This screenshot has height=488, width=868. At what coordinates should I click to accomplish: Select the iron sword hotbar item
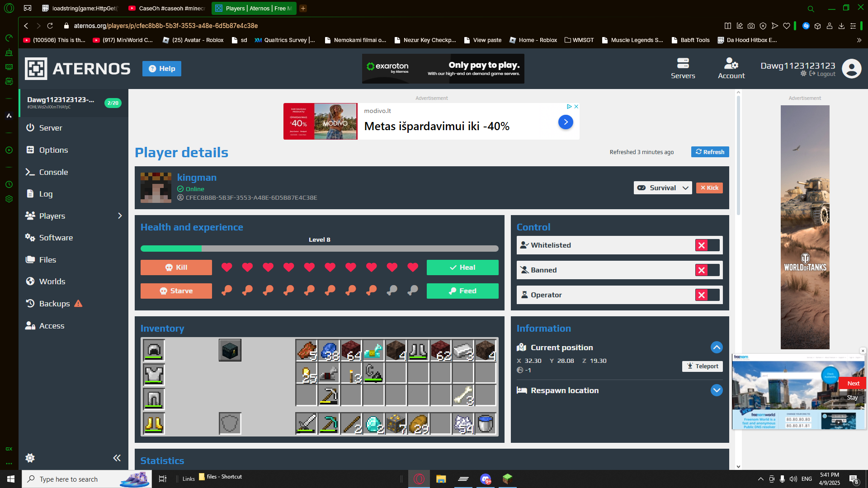307,423
